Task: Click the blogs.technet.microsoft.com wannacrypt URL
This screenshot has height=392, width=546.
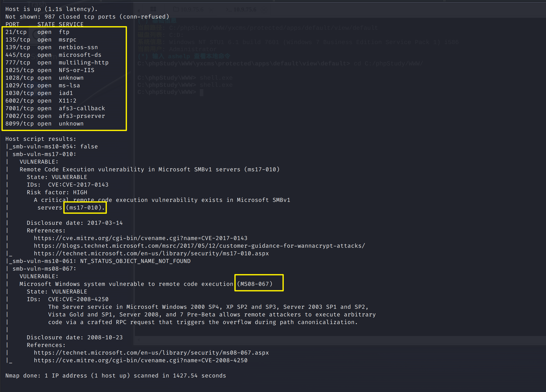Action: click(200, 246)
